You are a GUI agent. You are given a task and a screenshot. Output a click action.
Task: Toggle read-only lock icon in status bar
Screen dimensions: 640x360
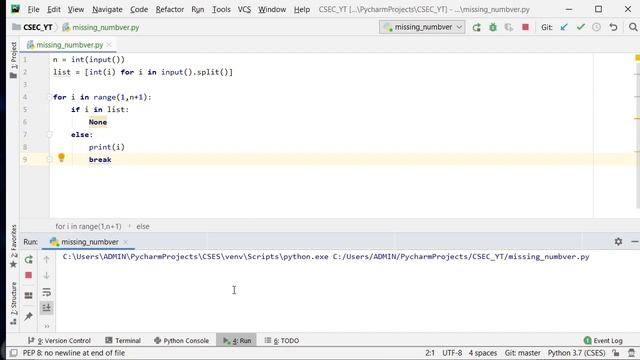pos(616,353)
